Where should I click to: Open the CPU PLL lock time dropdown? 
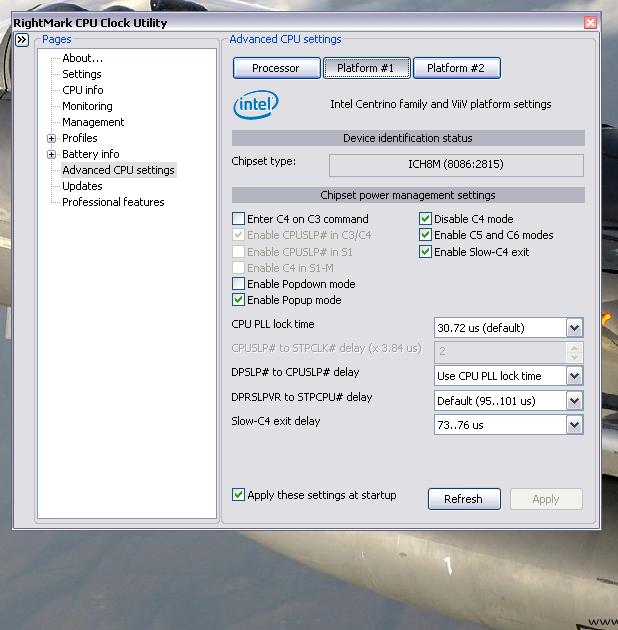pyautogui.click(x=575, y=328)
